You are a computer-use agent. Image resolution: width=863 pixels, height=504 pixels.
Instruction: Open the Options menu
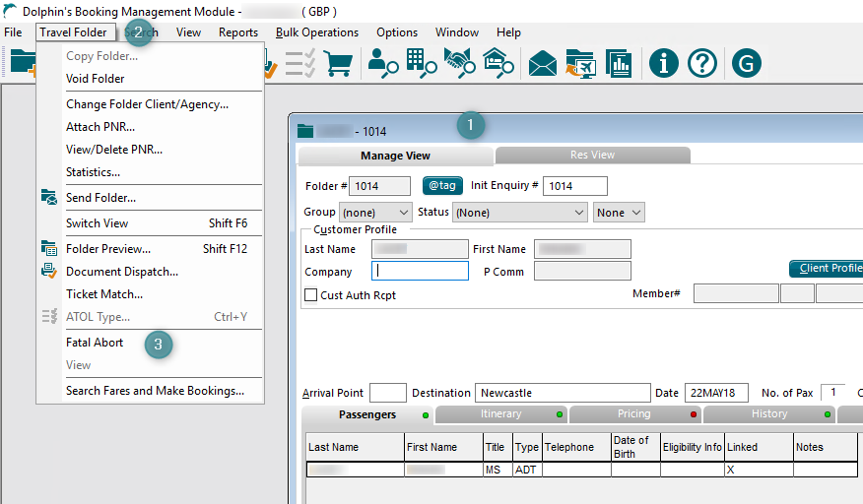pos(397,32)
